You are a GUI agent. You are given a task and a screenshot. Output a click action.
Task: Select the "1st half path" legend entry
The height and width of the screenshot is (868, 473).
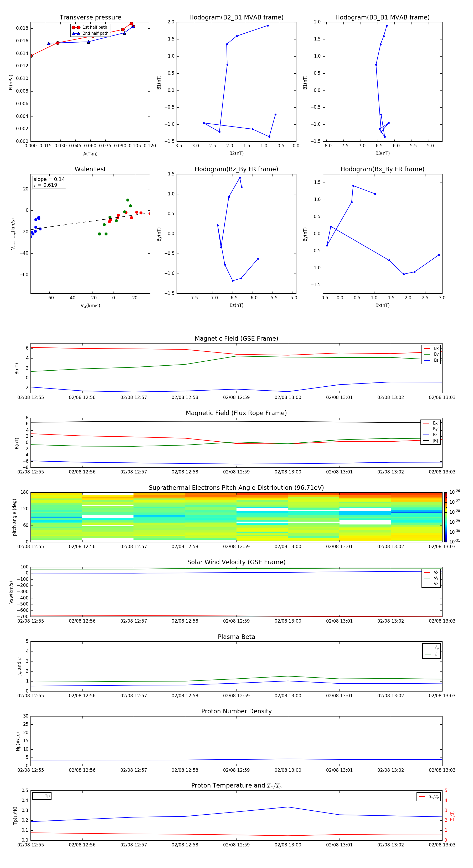click(90, 27)
